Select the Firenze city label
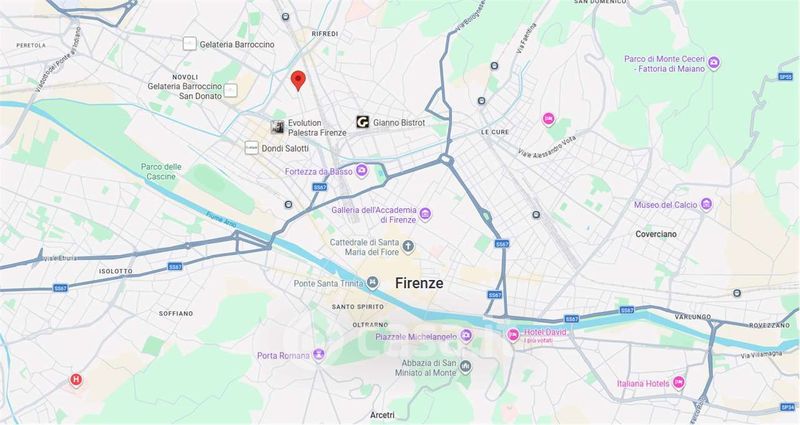 (x=419, y=283)
